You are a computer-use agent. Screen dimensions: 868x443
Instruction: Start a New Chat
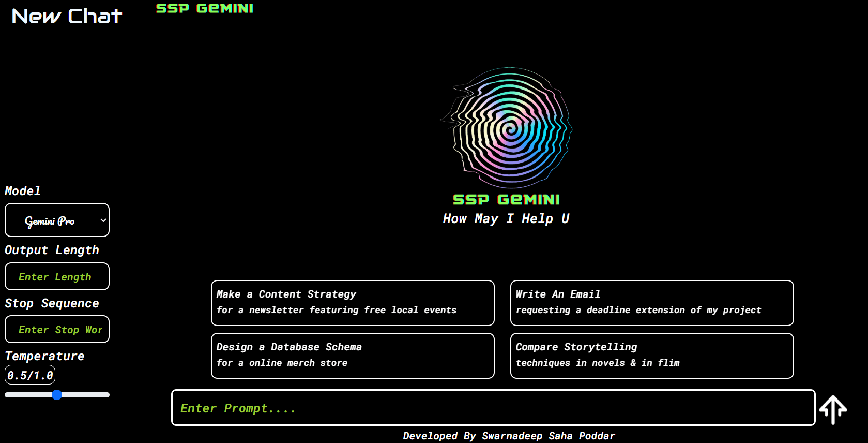coord(67,16)
